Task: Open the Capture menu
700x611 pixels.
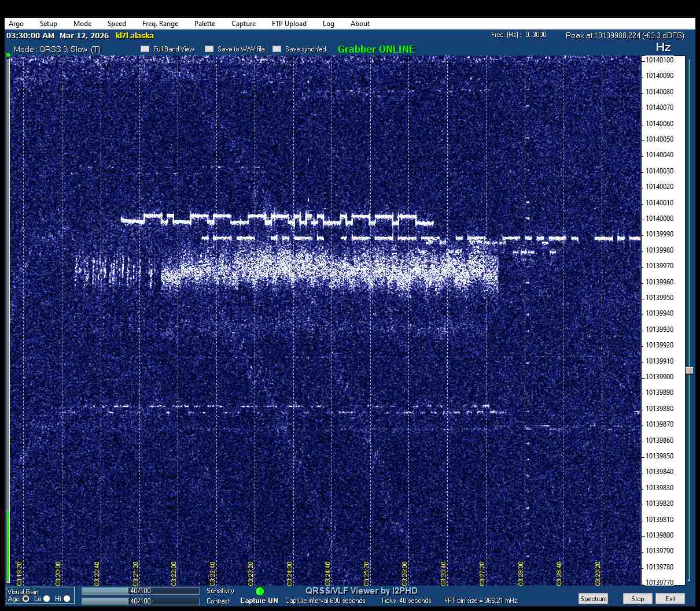Action: pyautogui.click(x=244, y=24)
